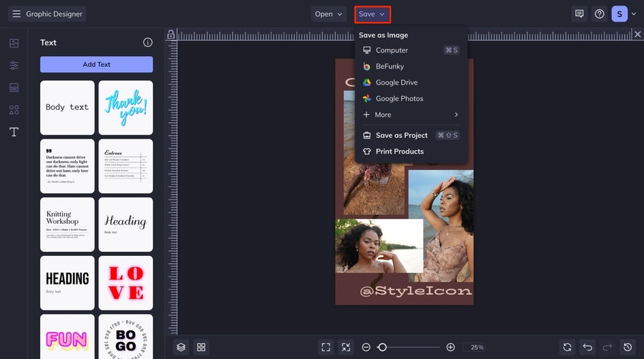Select the Text tool in sidebar
Screen dimensions: 644x359
pos(14,132)
